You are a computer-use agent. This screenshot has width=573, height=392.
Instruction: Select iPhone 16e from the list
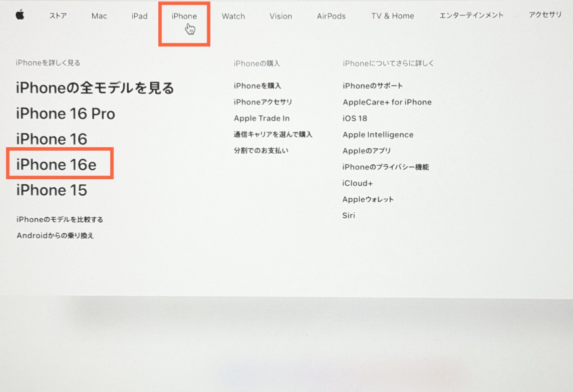click(x=56, y=165)
